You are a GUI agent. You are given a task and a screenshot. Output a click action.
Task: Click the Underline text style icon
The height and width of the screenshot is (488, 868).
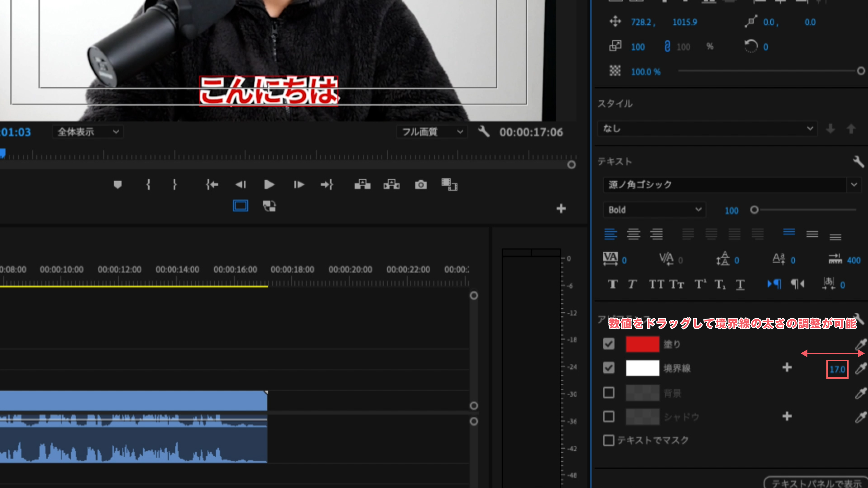[x=740, y=285]
